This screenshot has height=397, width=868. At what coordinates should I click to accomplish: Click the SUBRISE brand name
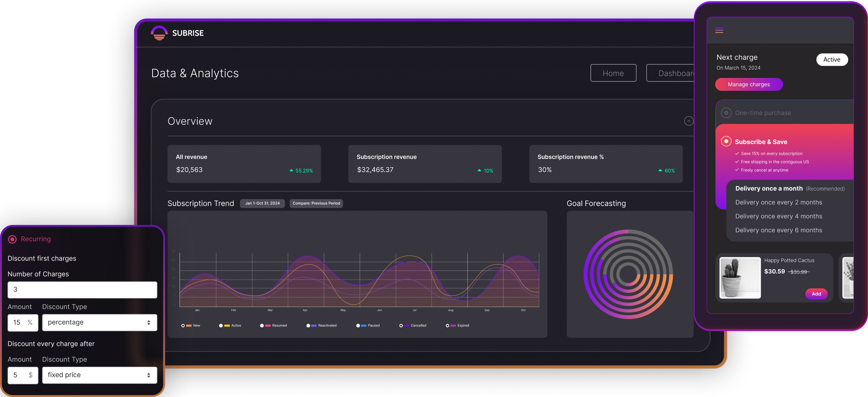click(x=188, y=33)
